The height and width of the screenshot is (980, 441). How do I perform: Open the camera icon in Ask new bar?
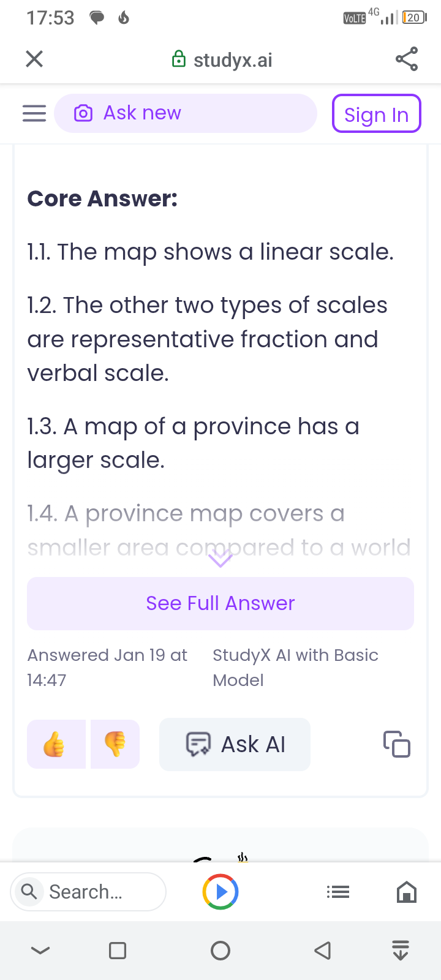(82, 113)
